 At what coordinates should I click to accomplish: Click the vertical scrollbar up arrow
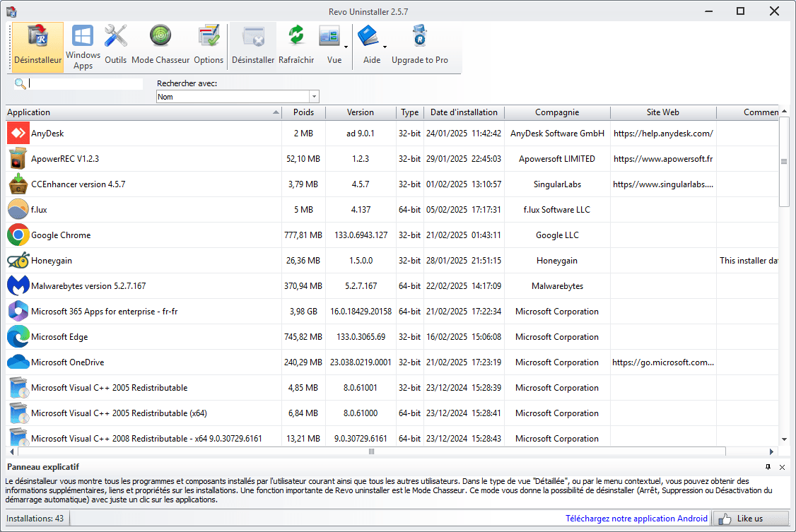click(x=784, y=111)
